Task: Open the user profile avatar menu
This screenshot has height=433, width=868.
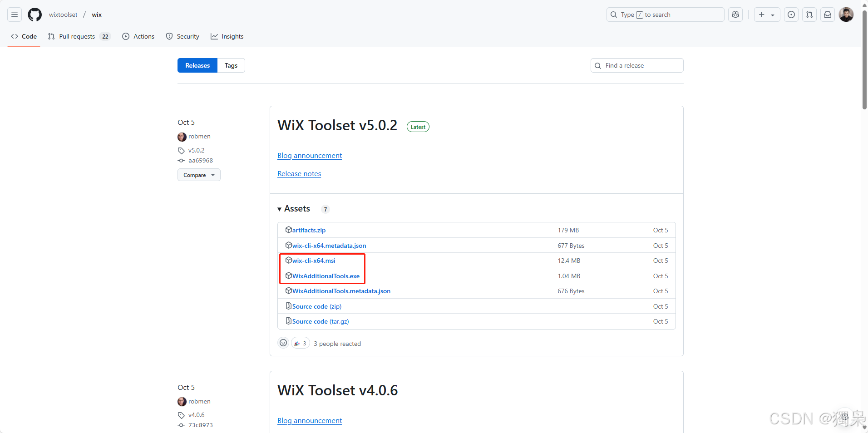Action: click(846, 15)
